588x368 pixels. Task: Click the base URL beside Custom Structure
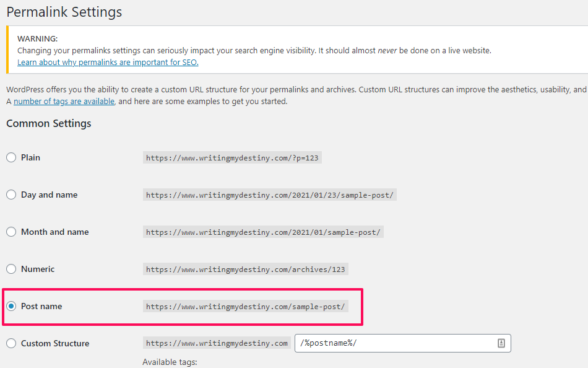point(217,343)
